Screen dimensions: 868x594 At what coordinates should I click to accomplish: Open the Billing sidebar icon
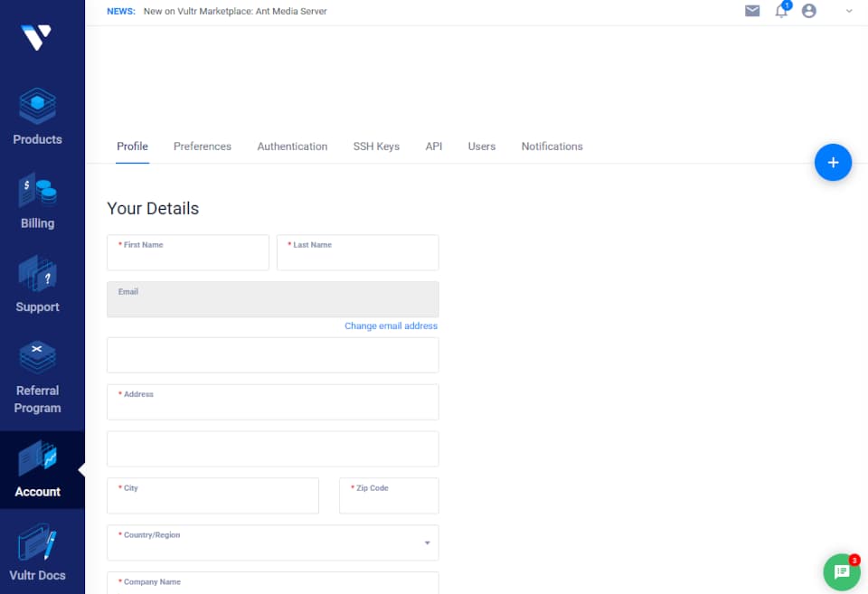pos(37,201)
